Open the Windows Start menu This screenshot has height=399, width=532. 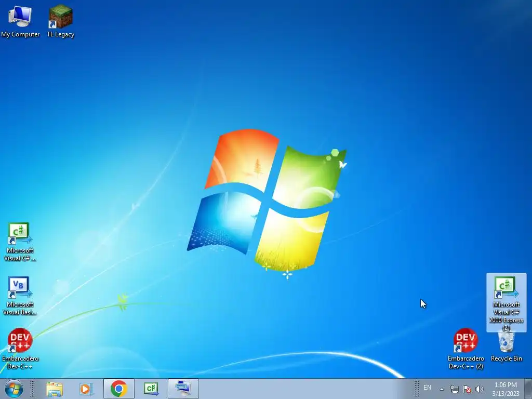(14, 389)
